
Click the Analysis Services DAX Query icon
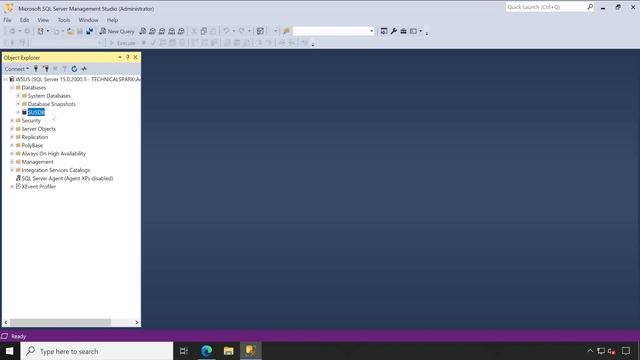181,31
